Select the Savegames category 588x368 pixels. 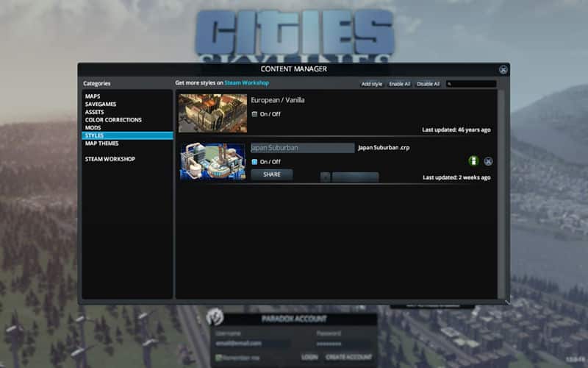101,105
